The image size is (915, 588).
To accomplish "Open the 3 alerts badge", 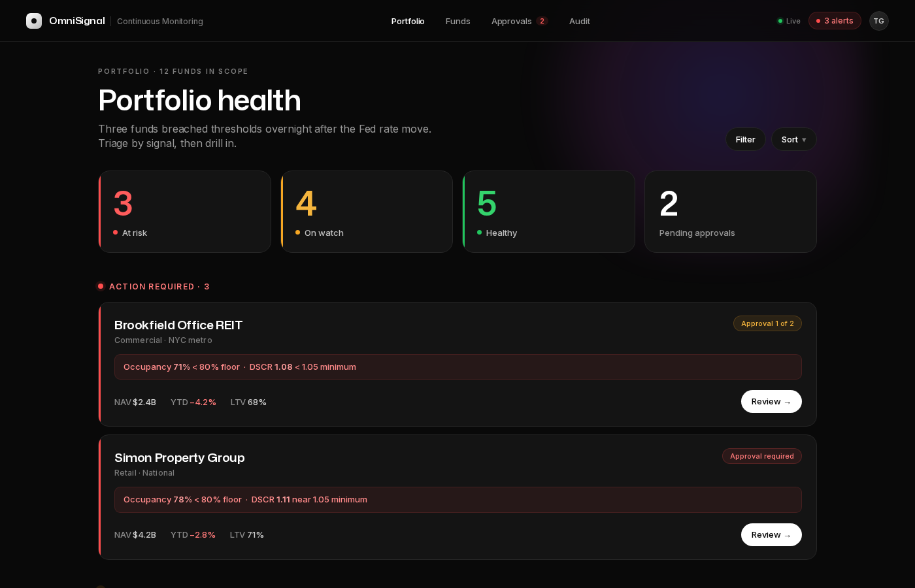I will (x=835, y=21).
